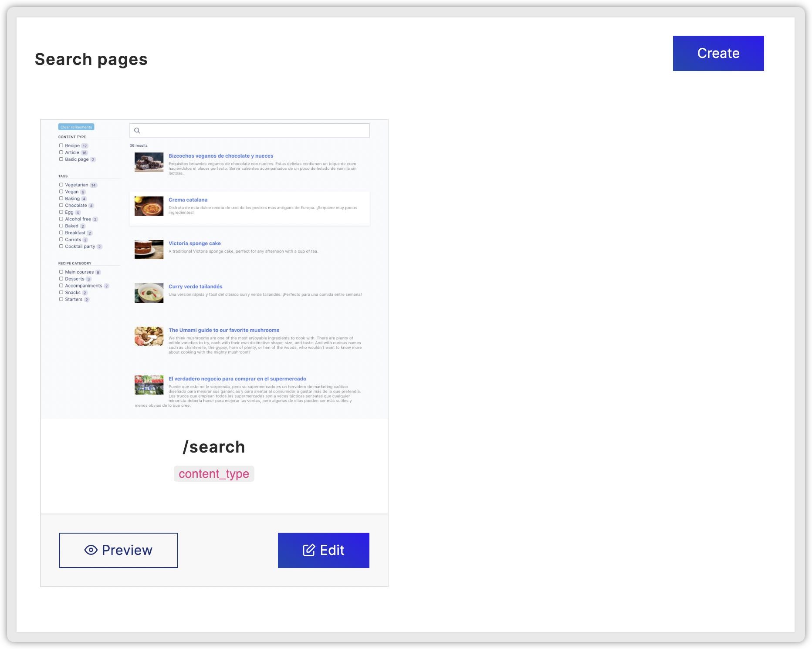Select the Breakfast tag checkbox
812x649 pixels.
pyautogui.click(x=61, y=233)
